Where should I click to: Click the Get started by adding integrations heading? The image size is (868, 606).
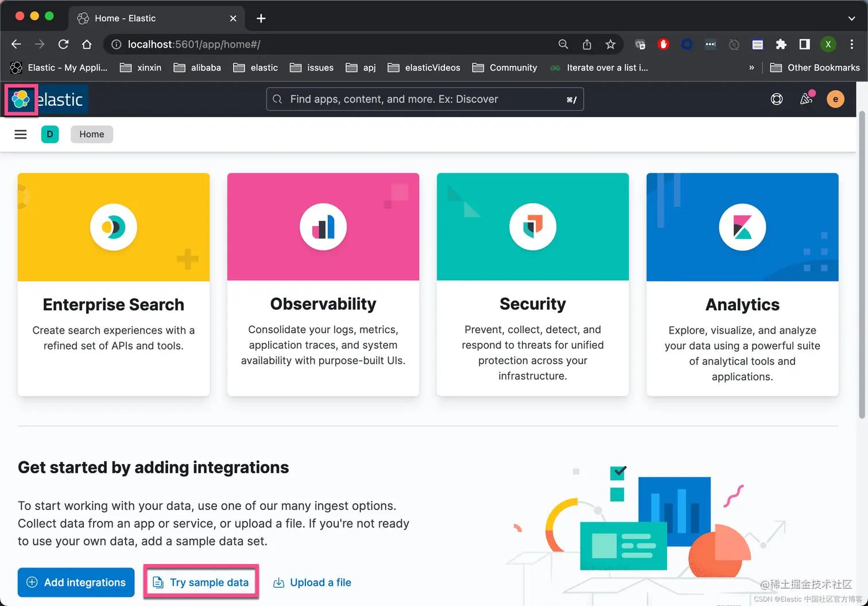coord(153,468)
